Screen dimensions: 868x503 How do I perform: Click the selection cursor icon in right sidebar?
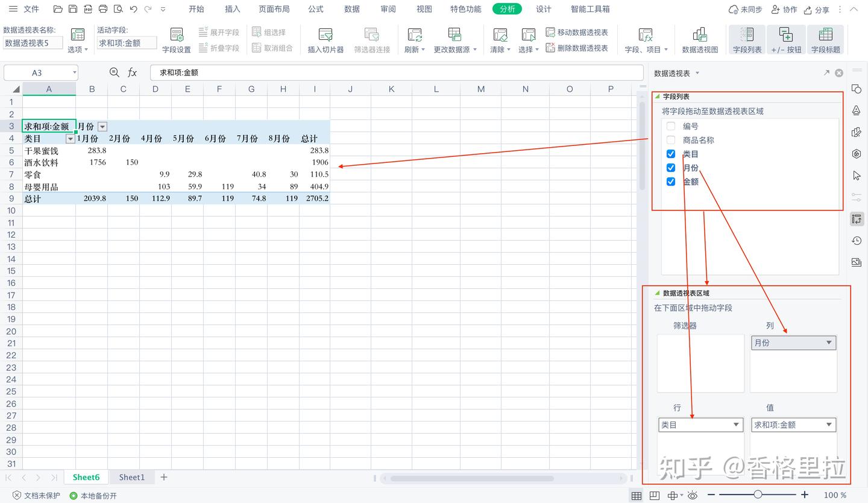(x=857, y=176)
